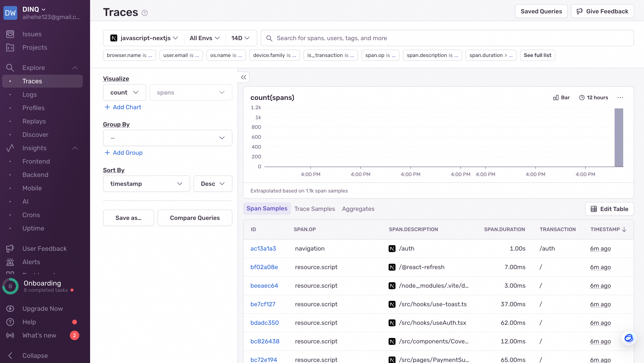644x363 pixels.
Task: Click the search magnifier icon
Action: 269,38
